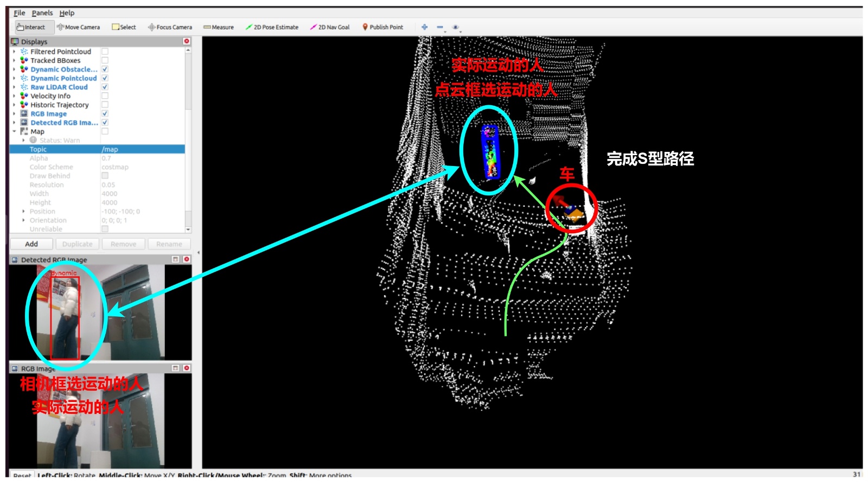Click the blue plus toolbar icon
The image size is (868, 484).
(425, 27)
